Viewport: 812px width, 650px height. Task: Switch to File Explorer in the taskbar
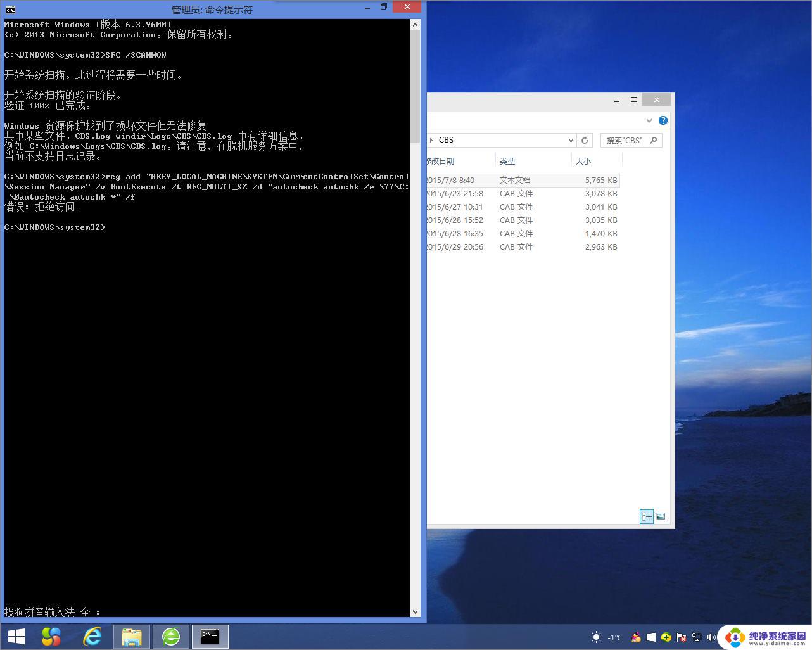pyautogui.click(x=132, y=637)
